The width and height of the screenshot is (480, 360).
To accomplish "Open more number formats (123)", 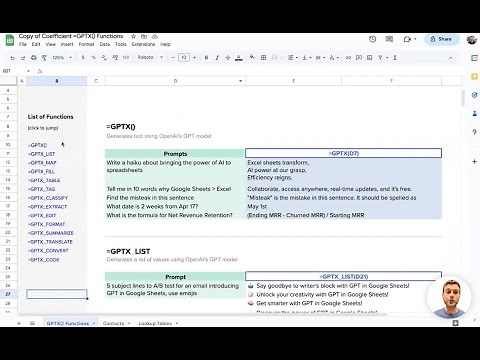I will click(x=126, y=58).
